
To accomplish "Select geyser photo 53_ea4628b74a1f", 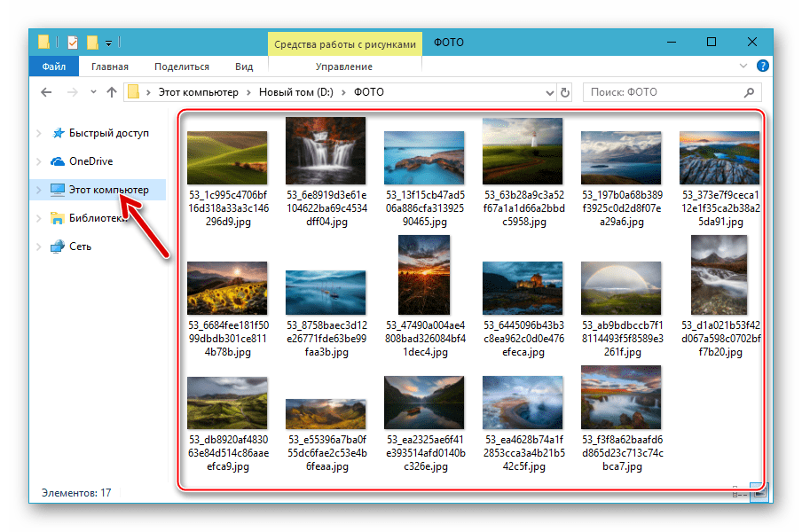I will (523, 403).
